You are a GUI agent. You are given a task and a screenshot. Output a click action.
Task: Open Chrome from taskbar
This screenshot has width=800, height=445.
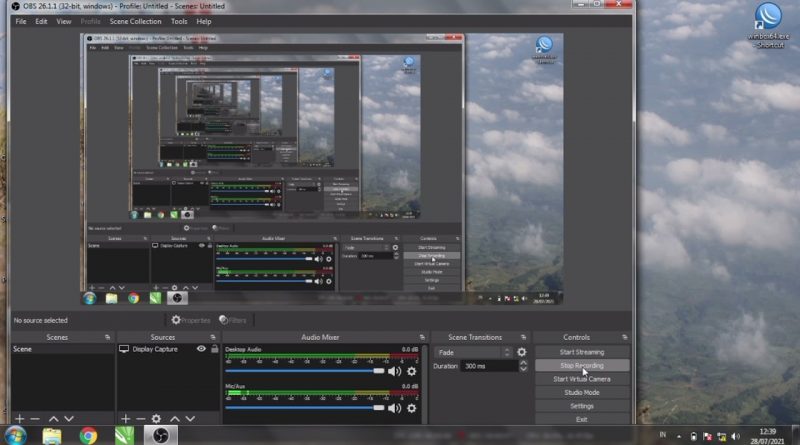88,436
